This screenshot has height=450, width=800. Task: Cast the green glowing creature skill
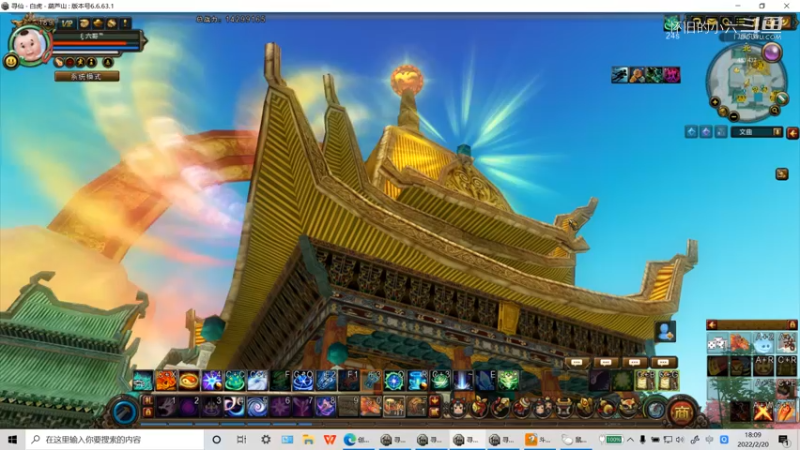point(509,381)
